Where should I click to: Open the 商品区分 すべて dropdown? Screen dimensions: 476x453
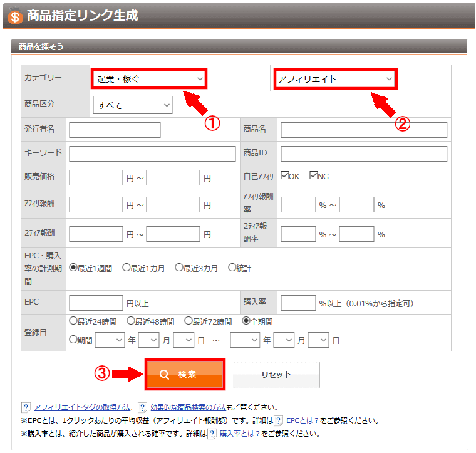(133, 105)
